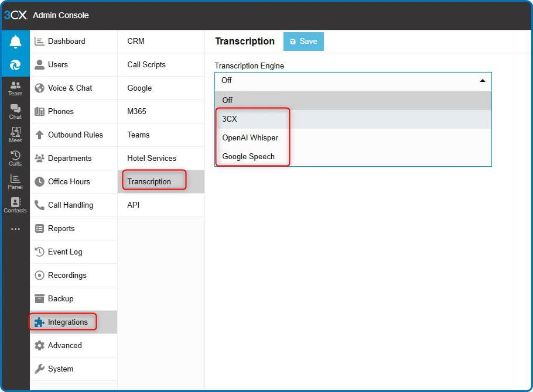This screenshot has width=533, height=392.
Task: Click the Office Hours clock icon
Action: pyautogui.click(x=39, y=182)
